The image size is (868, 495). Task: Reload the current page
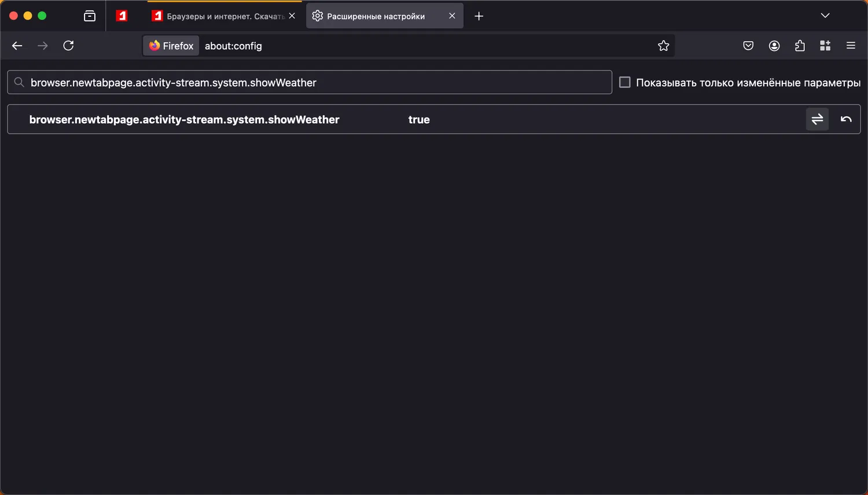[x=68, y=46]
